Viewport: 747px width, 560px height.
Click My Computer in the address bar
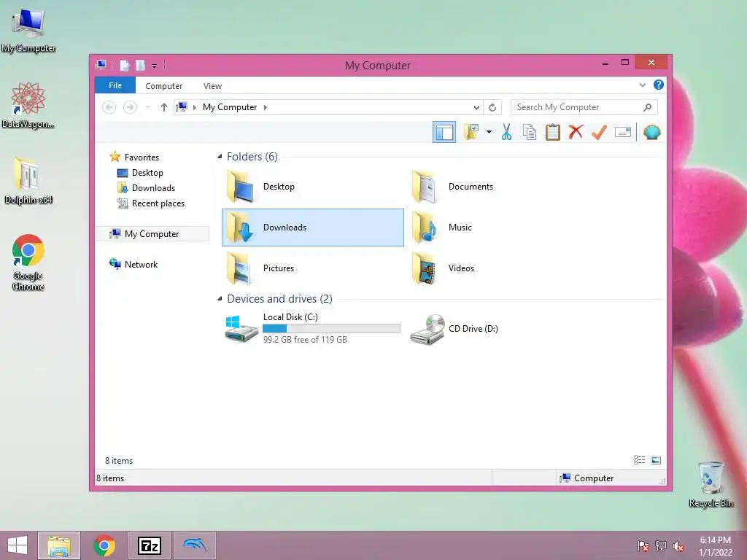[230, 107]
